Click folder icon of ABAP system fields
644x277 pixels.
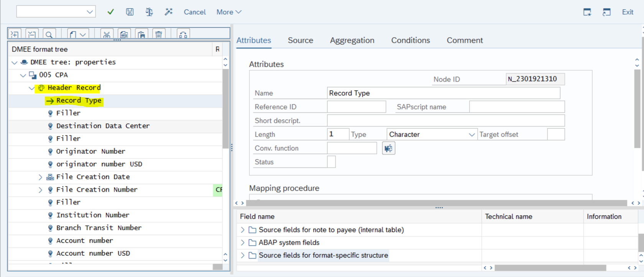[252, 242]
